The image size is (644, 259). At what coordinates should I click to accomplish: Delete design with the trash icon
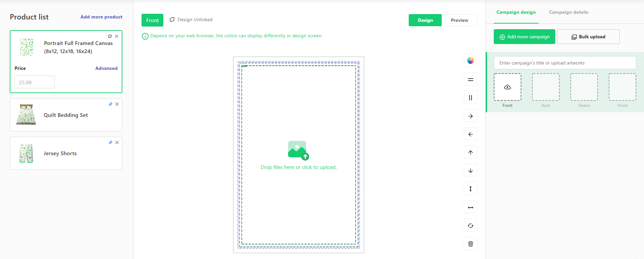(471, 244)
